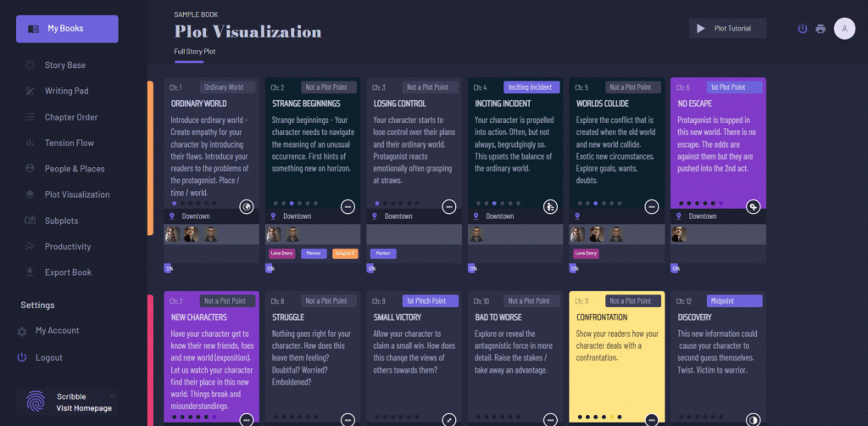The height and width of the screenshot is (426, 868).
Task: Open Not a Plot Point dropdown on Chapter 5
Action: coord(632,87)
